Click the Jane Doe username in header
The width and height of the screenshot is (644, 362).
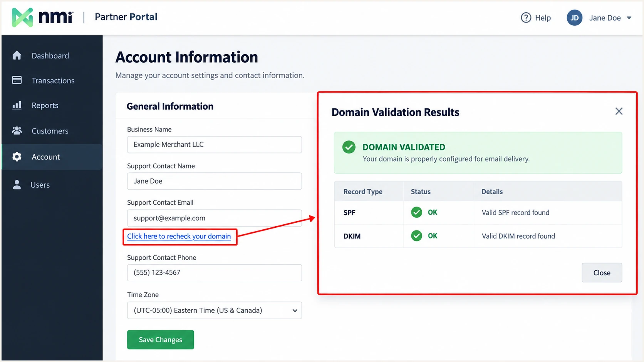(605, 18)
